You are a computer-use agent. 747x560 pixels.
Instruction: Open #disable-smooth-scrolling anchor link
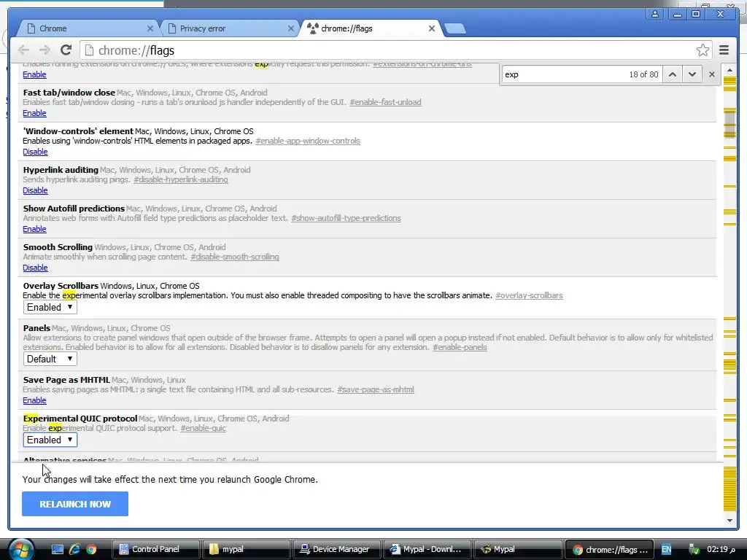click(235, 257)
